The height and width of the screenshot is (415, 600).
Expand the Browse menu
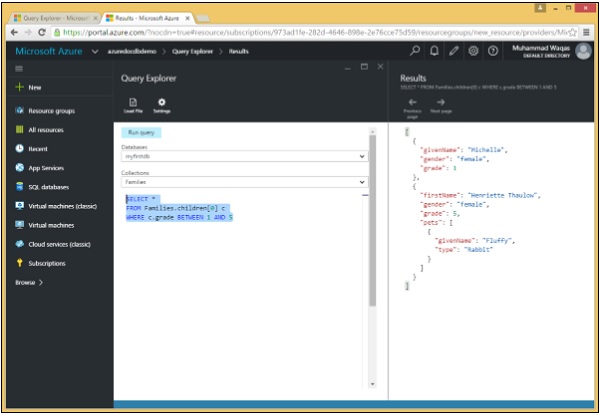click(29, 282)
